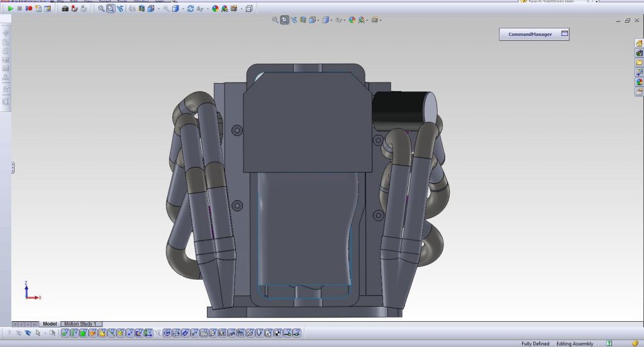Open Hide/Show Items dropdown arrow in heads-up toolbar
Viewport: 644px width, 347px height.
[345, 20]
